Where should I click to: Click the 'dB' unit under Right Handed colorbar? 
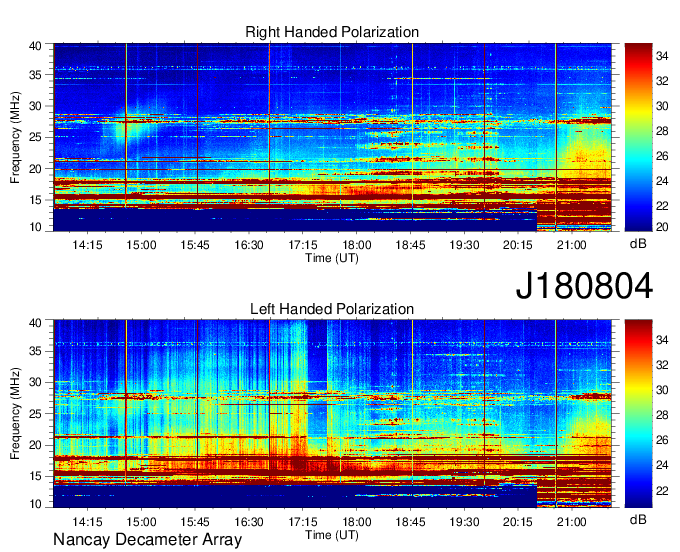pyautogui.click(x=638, y=244)
